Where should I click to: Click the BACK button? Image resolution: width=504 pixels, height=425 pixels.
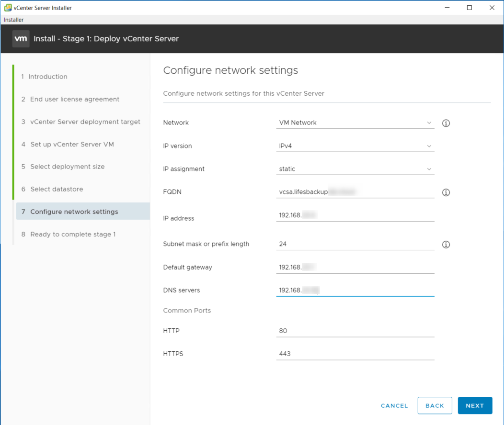click(x=435, y=405)
